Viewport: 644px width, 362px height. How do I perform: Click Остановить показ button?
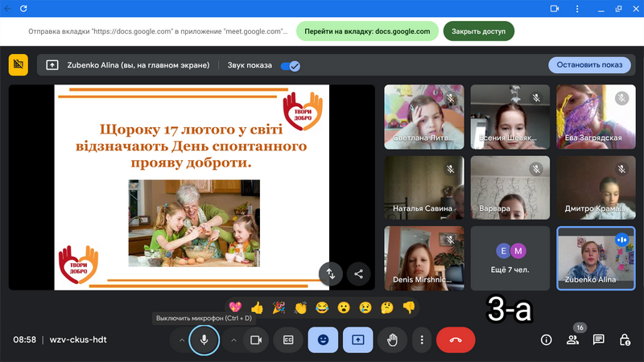point(589,65)
